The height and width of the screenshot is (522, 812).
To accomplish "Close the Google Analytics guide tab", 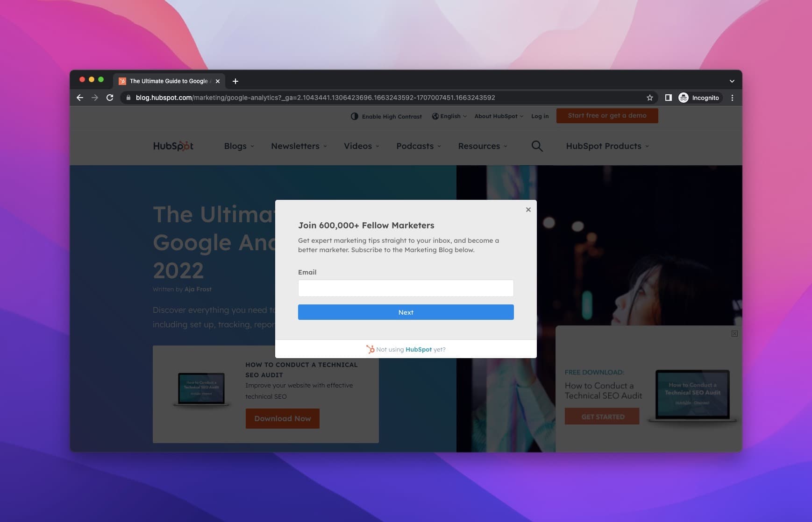I will tap(218, 81).
